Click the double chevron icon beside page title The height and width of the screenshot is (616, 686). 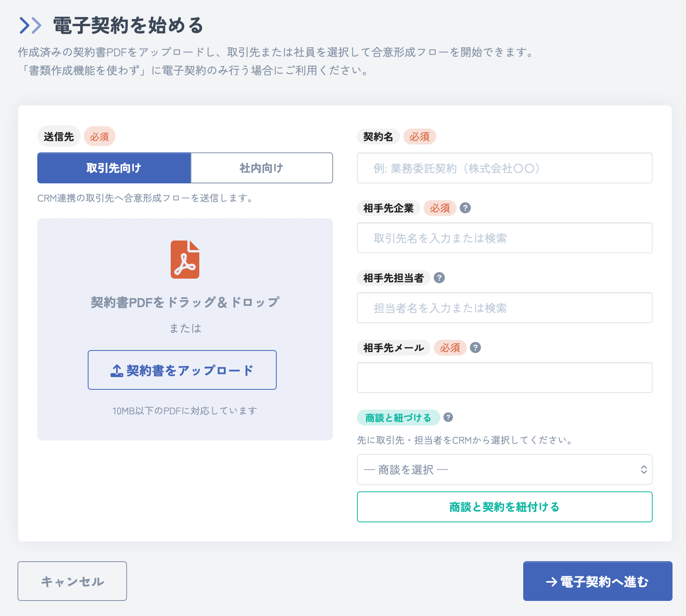pyautogui.click(x=30, y=25)
